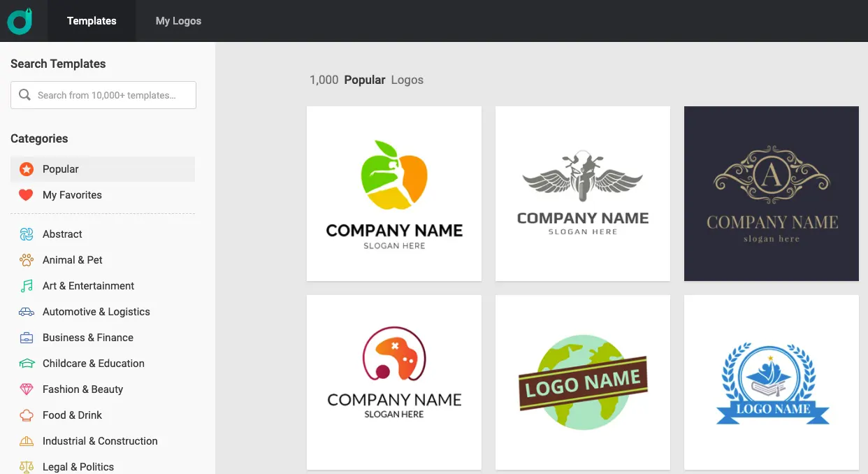Click the DesignEvo logo icon
Screen dimensions: 868x474
[20, 21]
